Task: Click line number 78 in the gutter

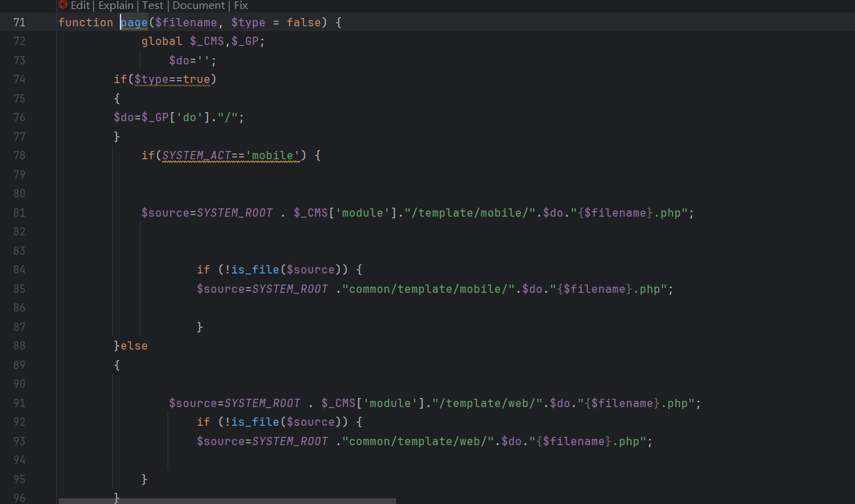Action: tap(19, 155)
